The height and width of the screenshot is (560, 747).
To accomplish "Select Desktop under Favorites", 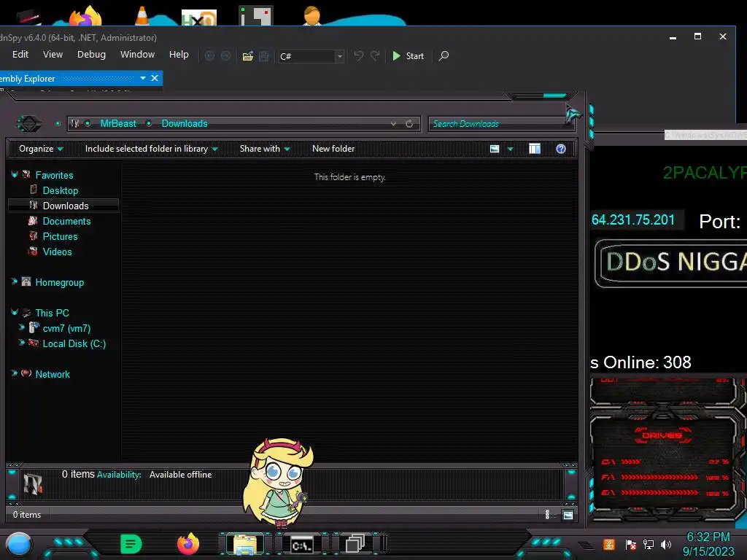I will point(60,190).
